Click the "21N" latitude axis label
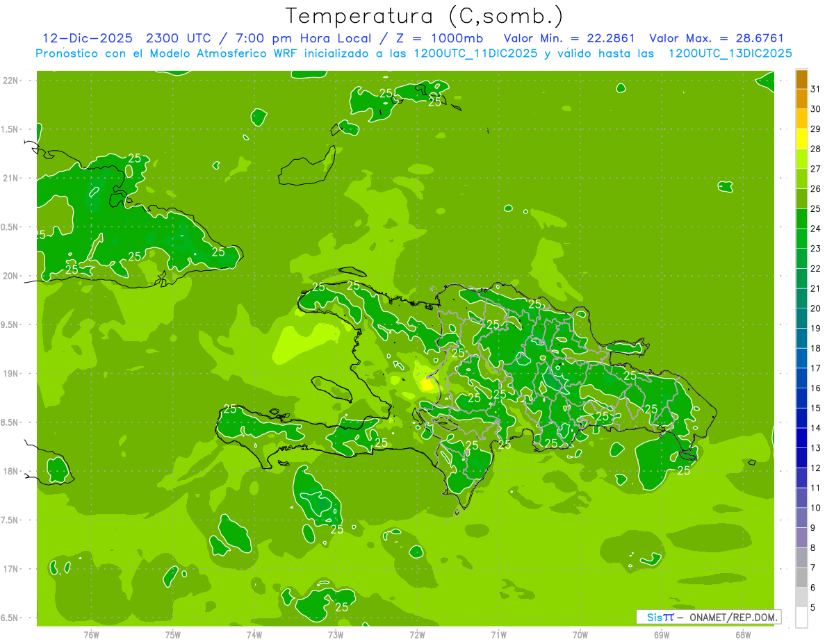The height and width of the screenshot is (644, 834). point(11,178)
